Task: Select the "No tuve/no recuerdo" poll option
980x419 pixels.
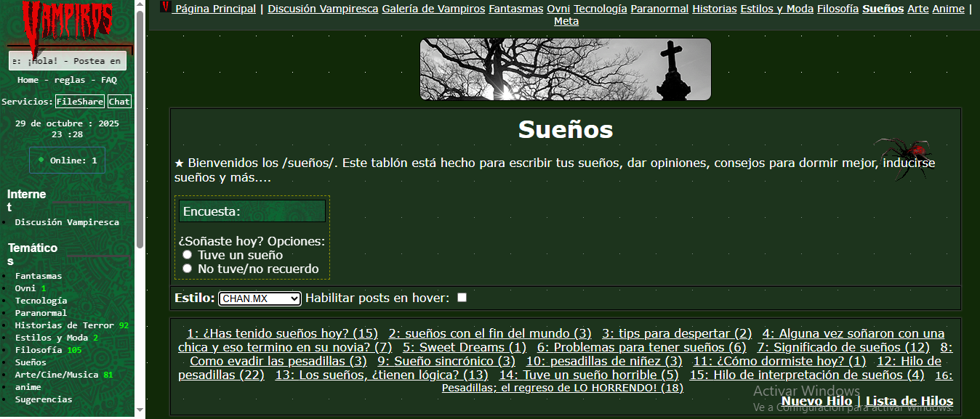Action: 188,269
